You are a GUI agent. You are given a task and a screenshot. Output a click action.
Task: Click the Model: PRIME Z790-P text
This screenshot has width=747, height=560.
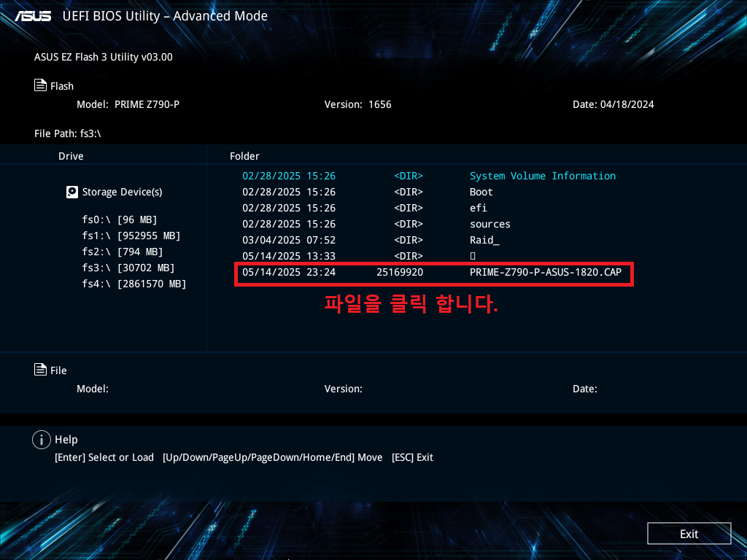click(128, 104)
